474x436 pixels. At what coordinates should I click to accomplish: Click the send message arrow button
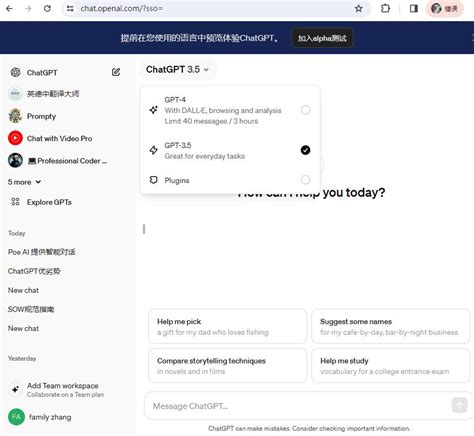459,405
